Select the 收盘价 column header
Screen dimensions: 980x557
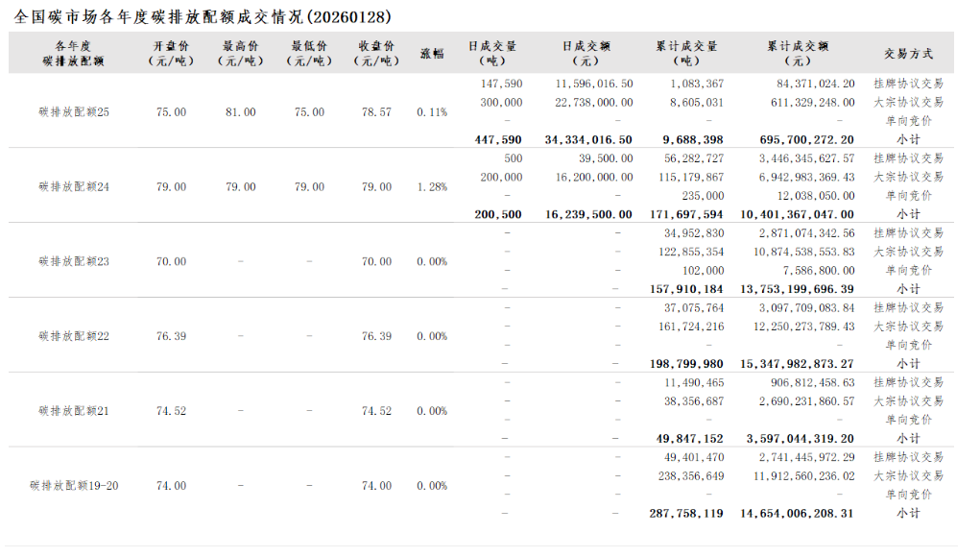pyautogui.click(x=376, y=54)
